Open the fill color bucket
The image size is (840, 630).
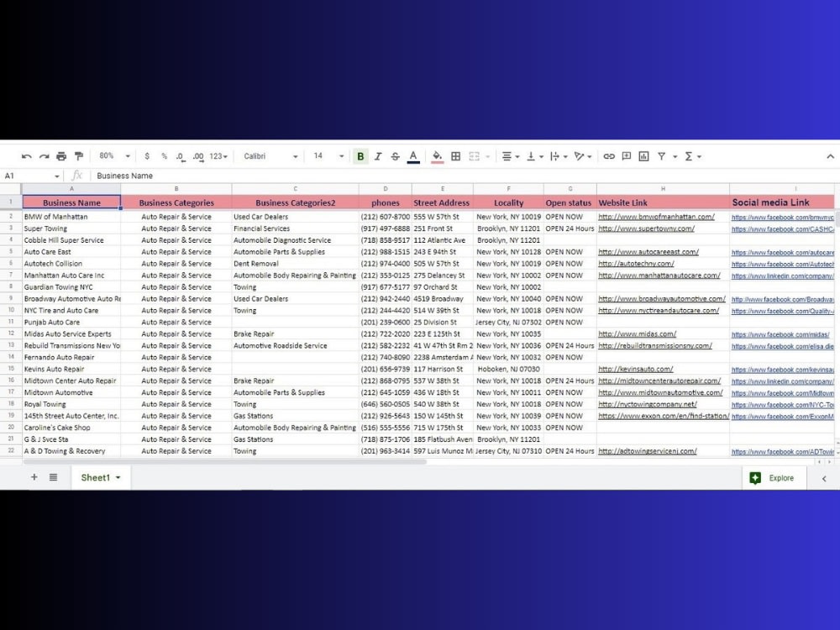click(437, 156)
